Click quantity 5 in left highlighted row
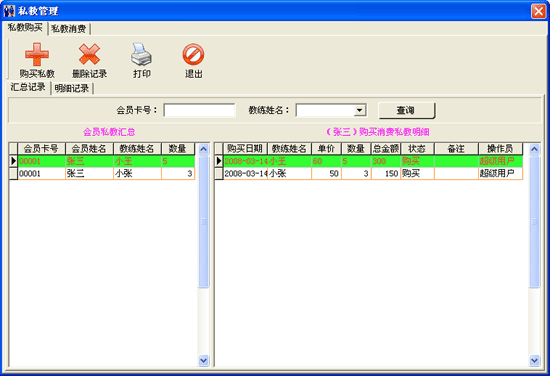The height and width of the screenshot is (376, 550). (178, 161)
